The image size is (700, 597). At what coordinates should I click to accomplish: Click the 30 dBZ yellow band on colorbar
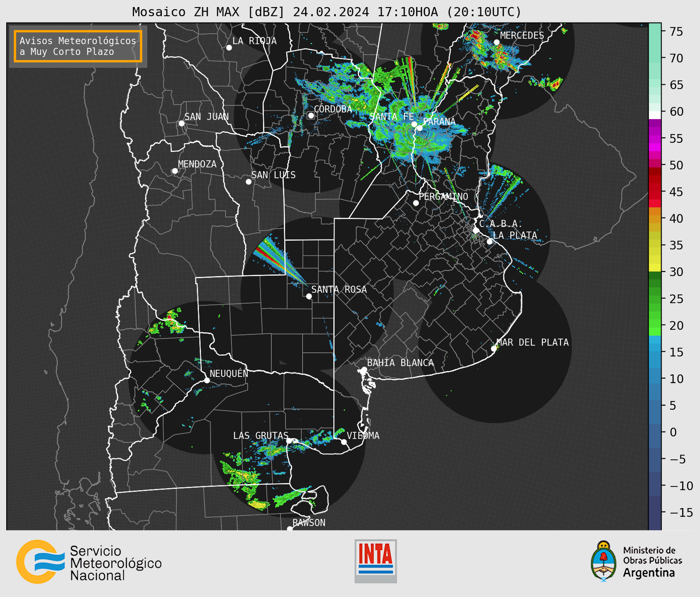pos(655,267)
